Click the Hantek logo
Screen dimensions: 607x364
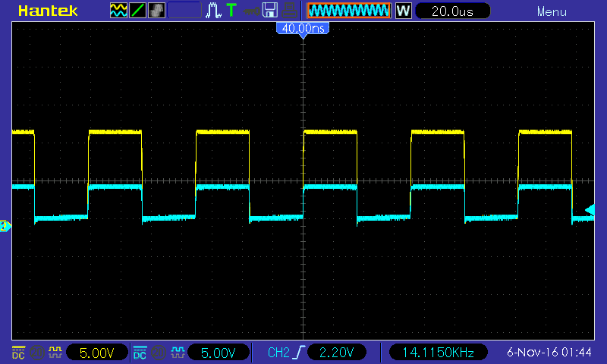tap(48, 11)
